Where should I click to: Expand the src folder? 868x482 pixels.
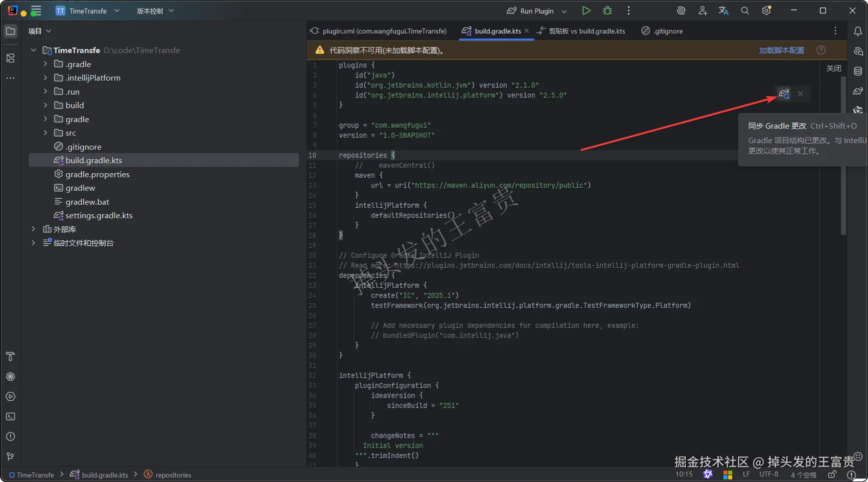point(45,133)
